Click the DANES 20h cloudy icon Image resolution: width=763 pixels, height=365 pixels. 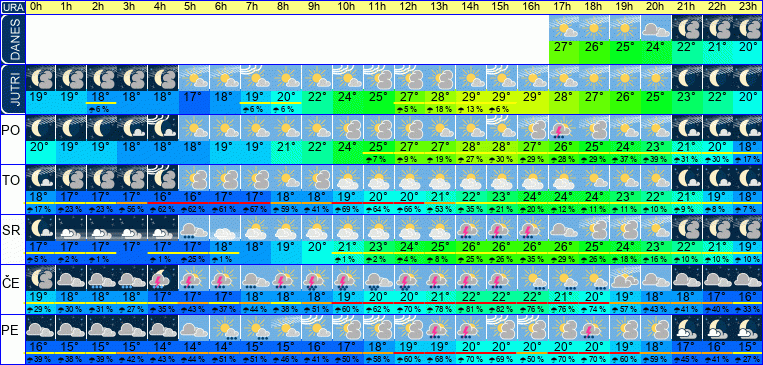[655, 28]
